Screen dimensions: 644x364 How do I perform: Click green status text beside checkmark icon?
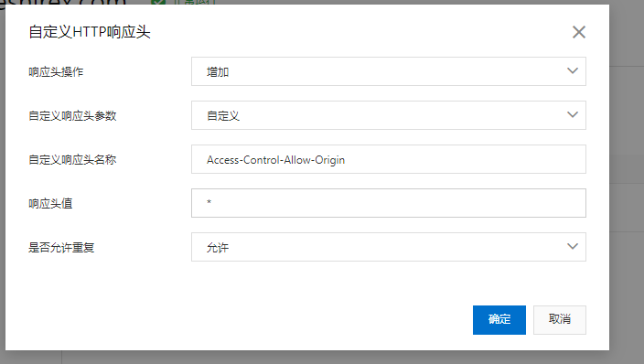[194, 2]
